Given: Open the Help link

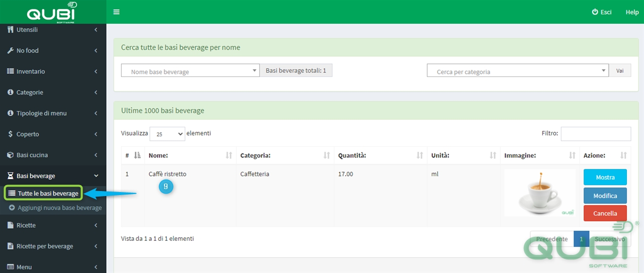Looking at the screenshot, I should (632, 12).
